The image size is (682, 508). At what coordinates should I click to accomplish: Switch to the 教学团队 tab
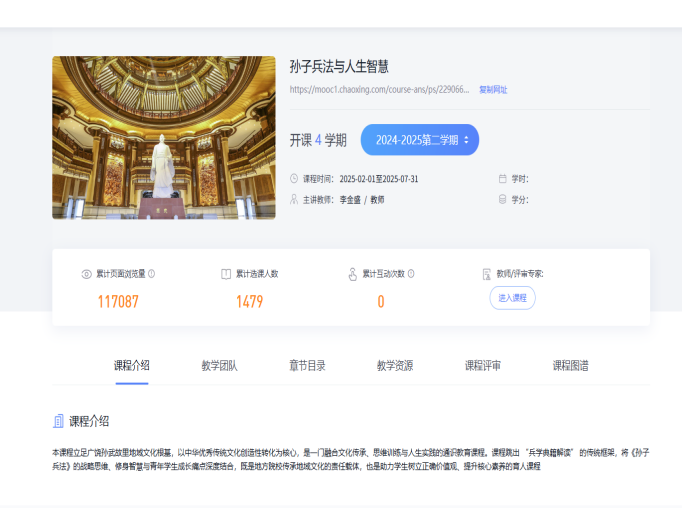[x=219, y=365]
